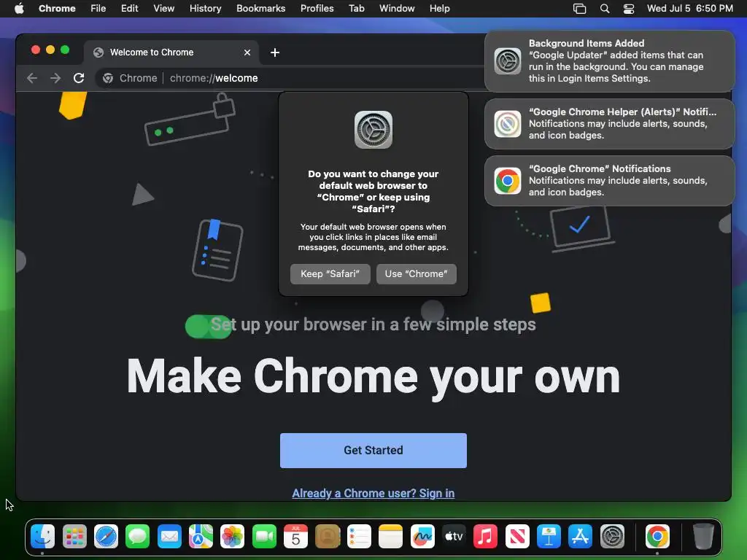Open System Settings in the Dock
The width and height of the screenshot is (747, 560).
click(612, 536)
